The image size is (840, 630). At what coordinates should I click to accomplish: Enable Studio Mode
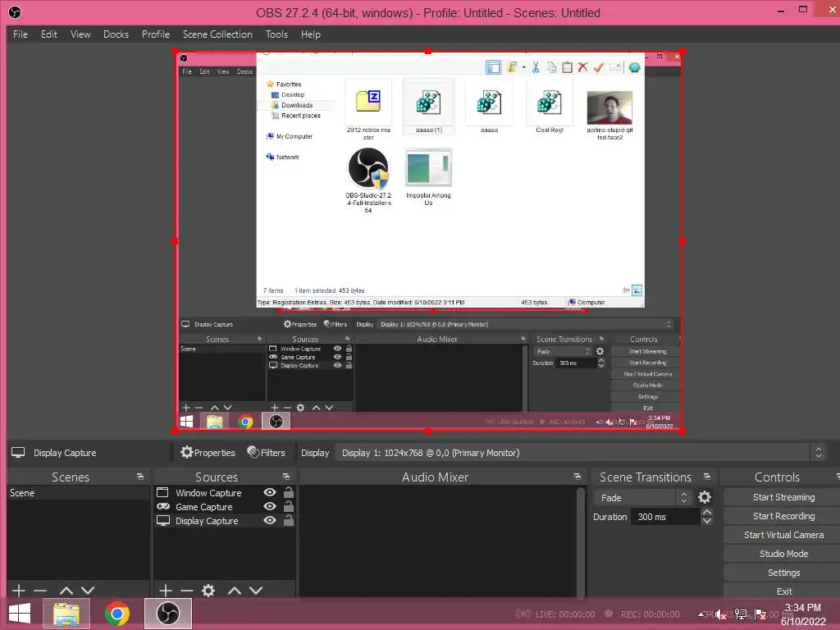[x=783, y=554]
